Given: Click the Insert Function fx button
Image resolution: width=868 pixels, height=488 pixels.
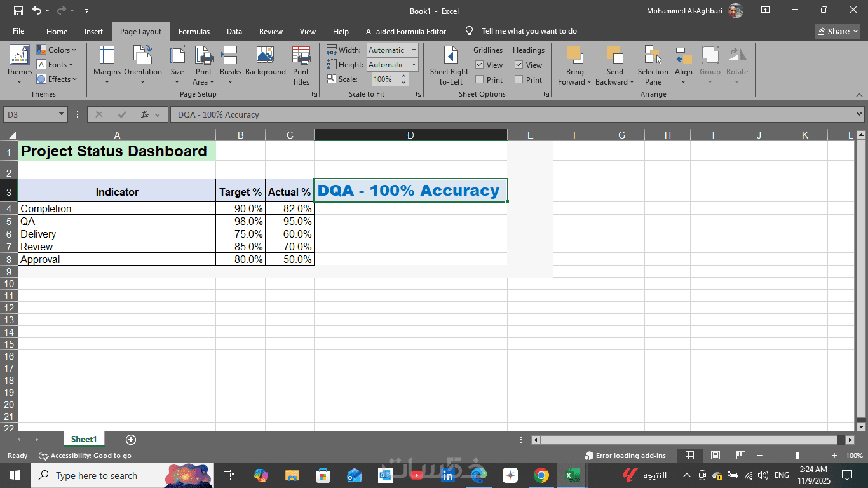Looking at the screenshot, I should tap(145, 114).
